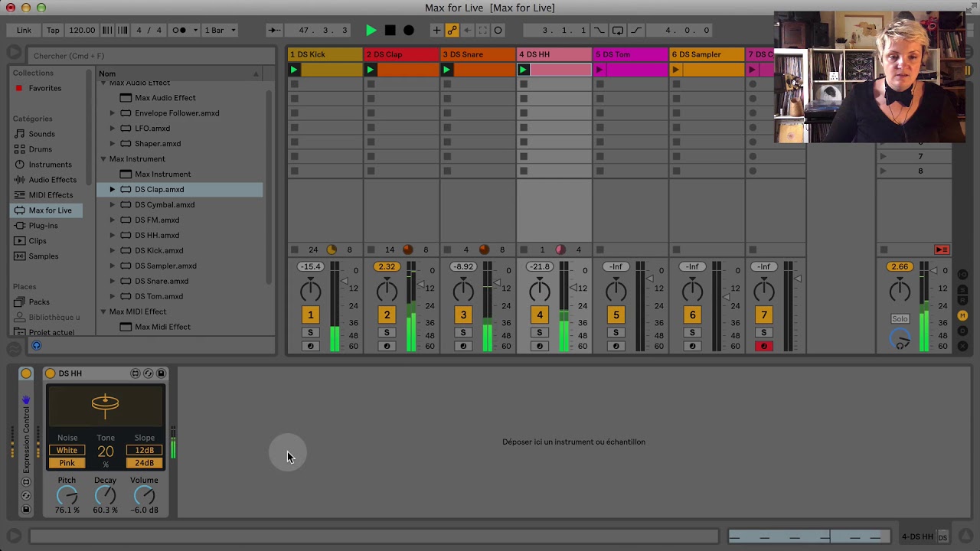The width and height of the screenshot is (980, 551).
Task: Disarm the red record arm on track 7
Action: (763, 347)
